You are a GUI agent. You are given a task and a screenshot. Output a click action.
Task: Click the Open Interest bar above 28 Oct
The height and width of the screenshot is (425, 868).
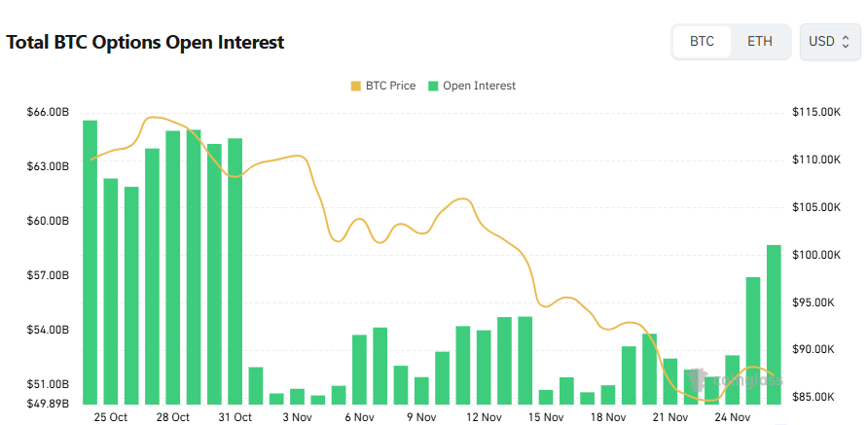point(172,266)
